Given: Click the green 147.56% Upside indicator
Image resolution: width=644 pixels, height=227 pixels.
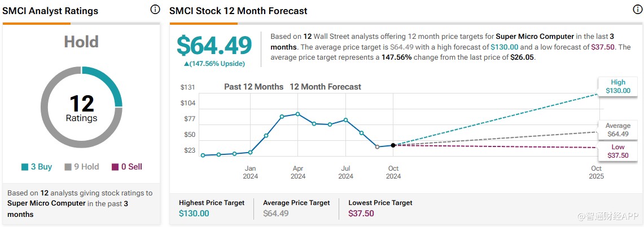Looking at the screenshot, I should click(x=214, y=64).
